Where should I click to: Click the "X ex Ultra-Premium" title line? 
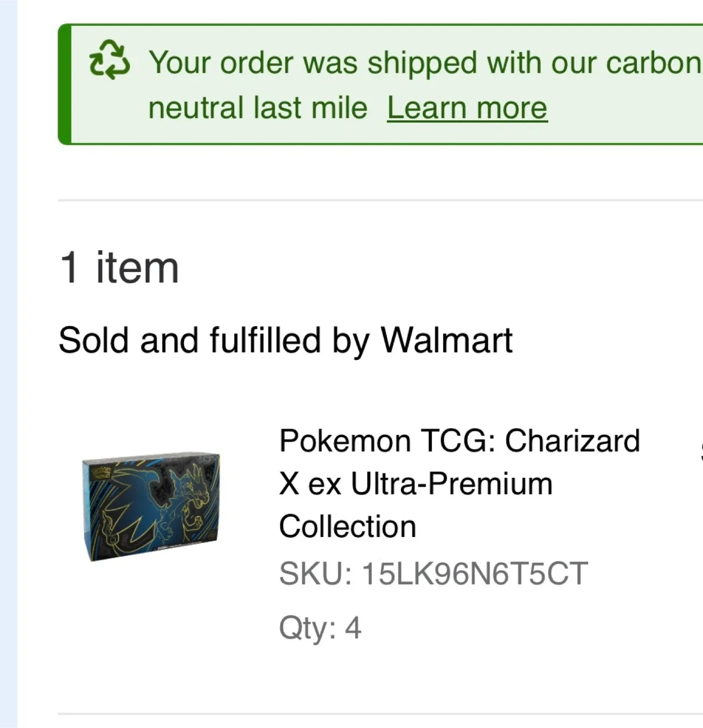pyautogui.click(x=415, y=484)
